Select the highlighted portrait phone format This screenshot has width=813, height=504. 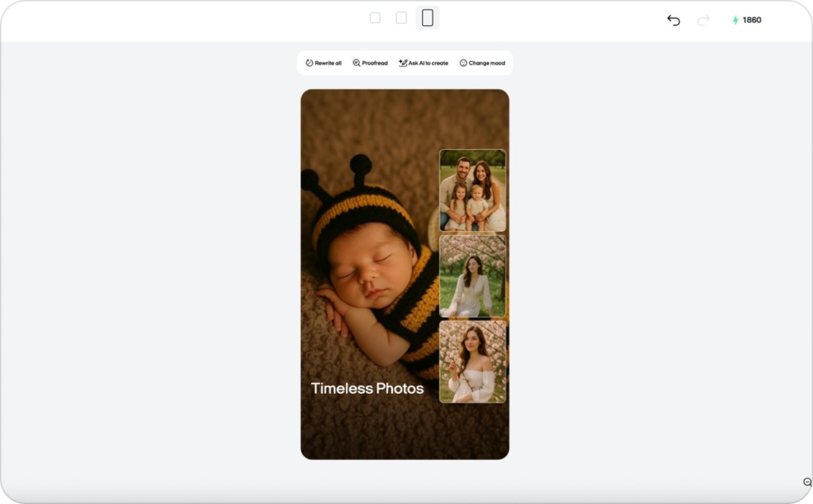[x=427, y=17]
